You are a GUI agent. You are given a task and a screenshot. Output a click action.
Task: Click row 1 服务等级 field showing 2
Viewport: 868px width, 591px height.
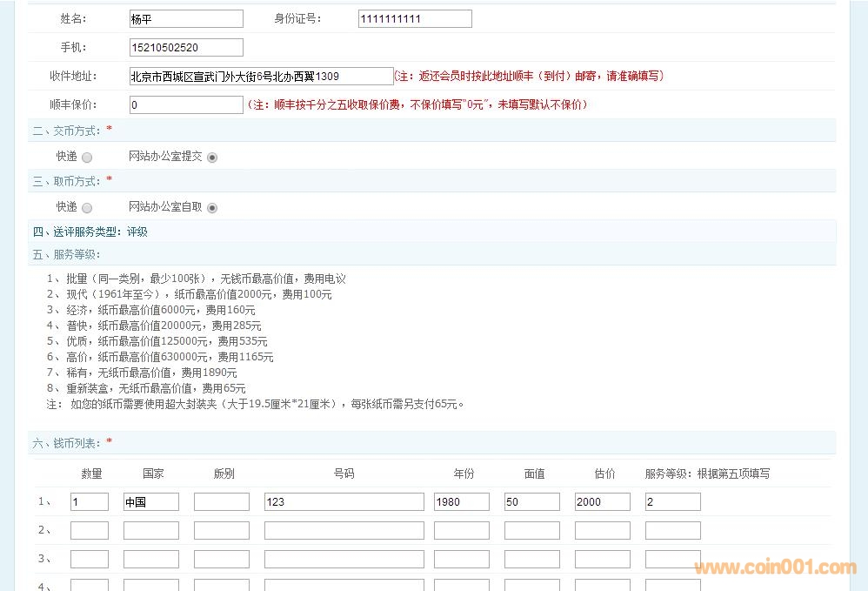click(x=672, y=502)
